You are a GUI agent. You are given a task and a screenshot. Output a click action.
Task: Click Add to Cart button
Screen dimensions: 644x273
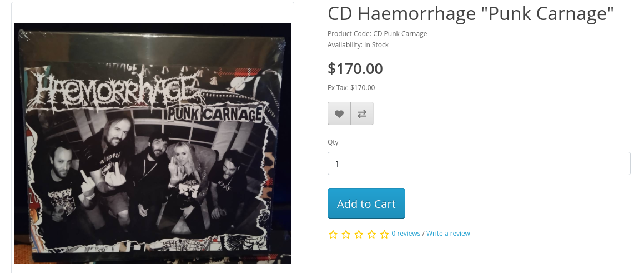click(366, 203)
